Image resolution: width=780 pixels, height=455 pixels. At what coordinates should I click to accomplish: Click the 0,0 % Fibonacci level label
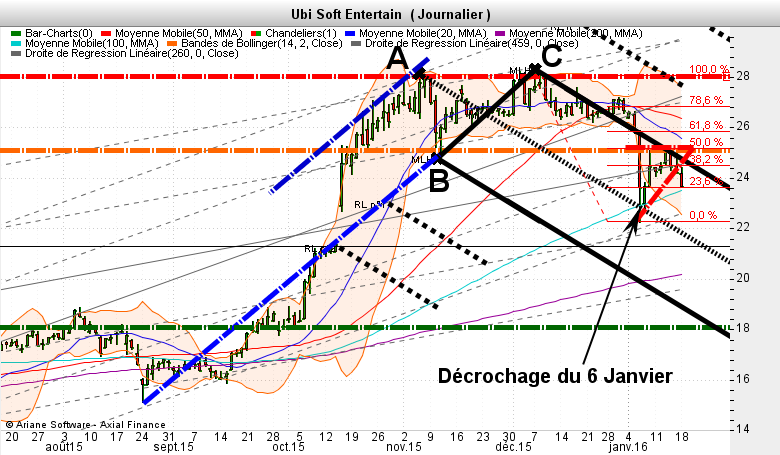(703, 215)
